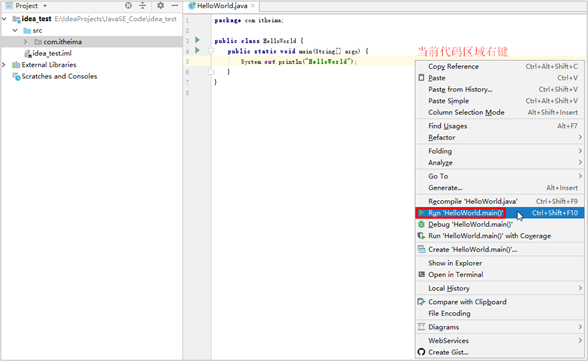Toggle the fold marker at main method line
The width and height of the screenshot is (588, 361).
pos(211,51)
